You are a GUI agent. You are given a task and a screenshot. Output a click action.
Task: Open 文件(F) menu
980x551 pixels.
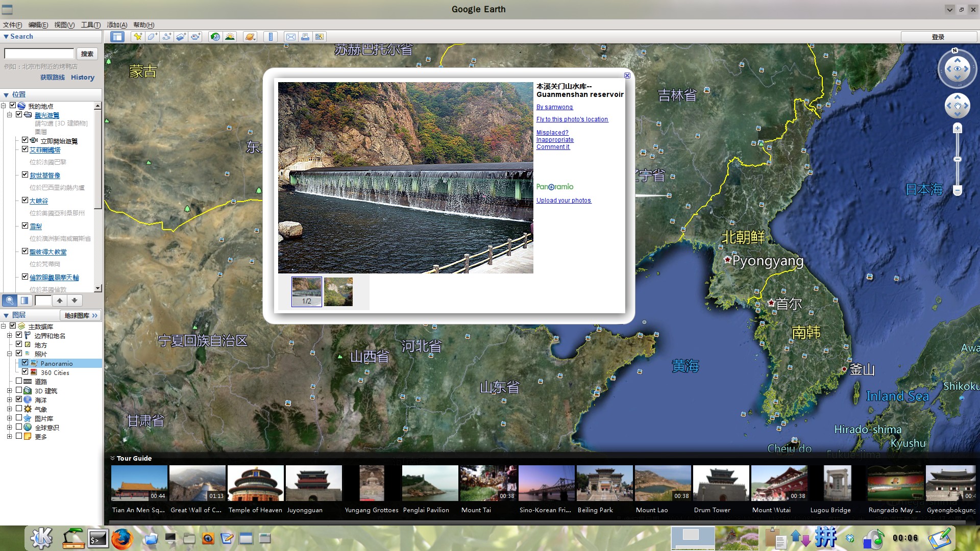(12, 25)
